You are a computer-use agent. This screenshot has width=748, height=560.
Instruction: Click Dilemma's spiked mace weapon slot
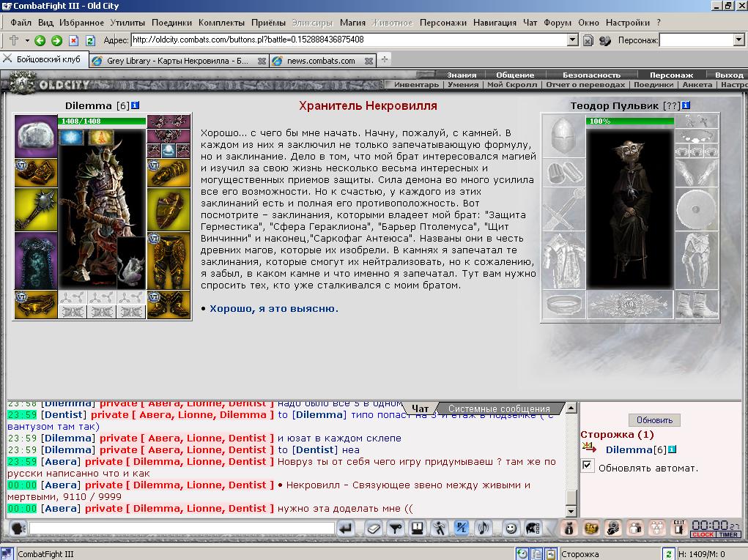[36, 209]
